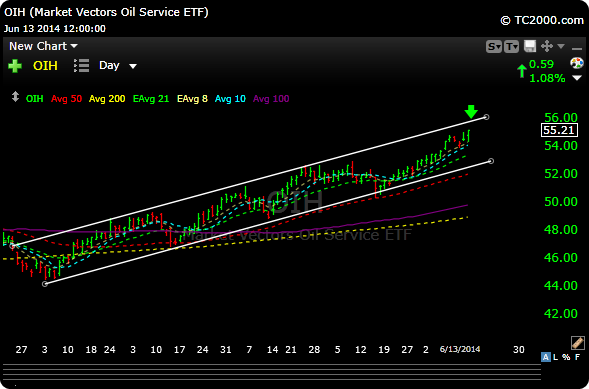Click the 50.00 price axis label
The image size is (589, 389).
pos(561,202)
